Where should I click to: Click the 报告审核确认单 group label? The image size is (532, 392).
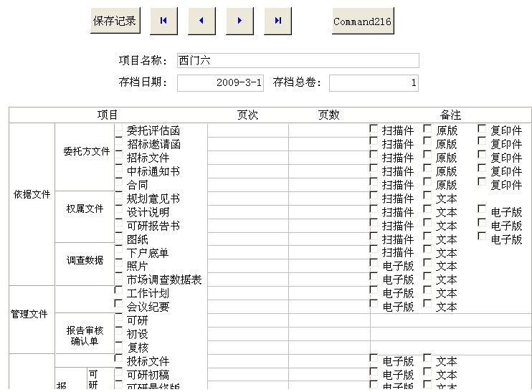85,335
